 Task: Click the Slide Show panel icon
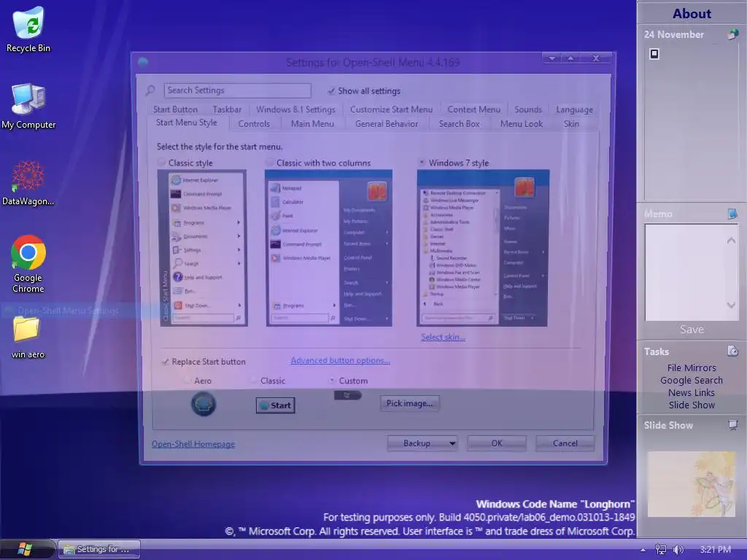(x=732, y=425)
